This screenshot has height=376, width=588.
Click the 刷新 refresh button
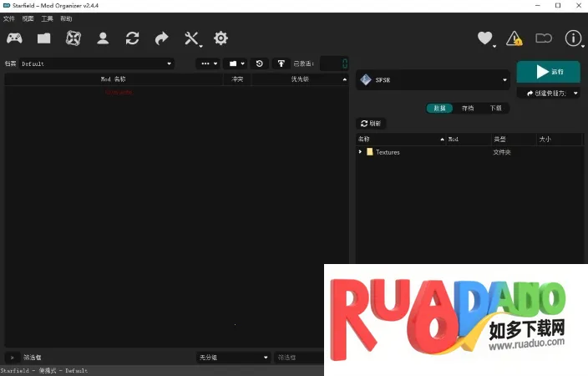click(371, 123)
